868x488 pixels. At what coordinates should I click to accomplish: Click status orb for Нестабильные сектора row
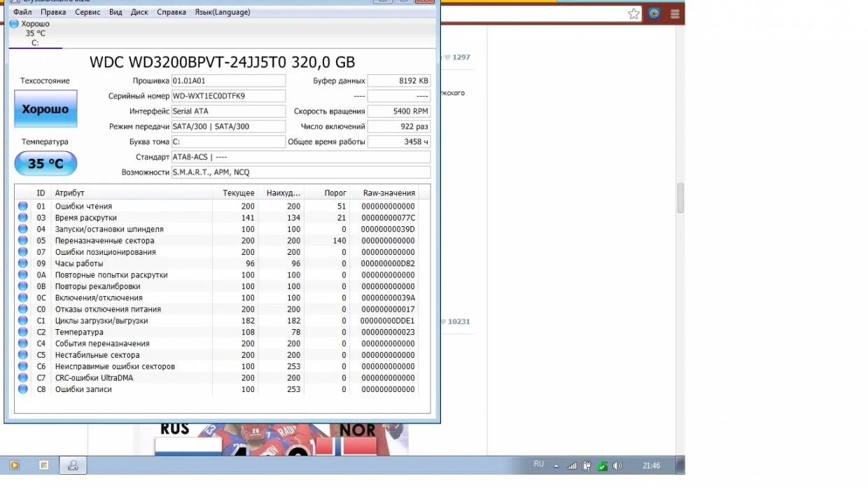point(23,355)
